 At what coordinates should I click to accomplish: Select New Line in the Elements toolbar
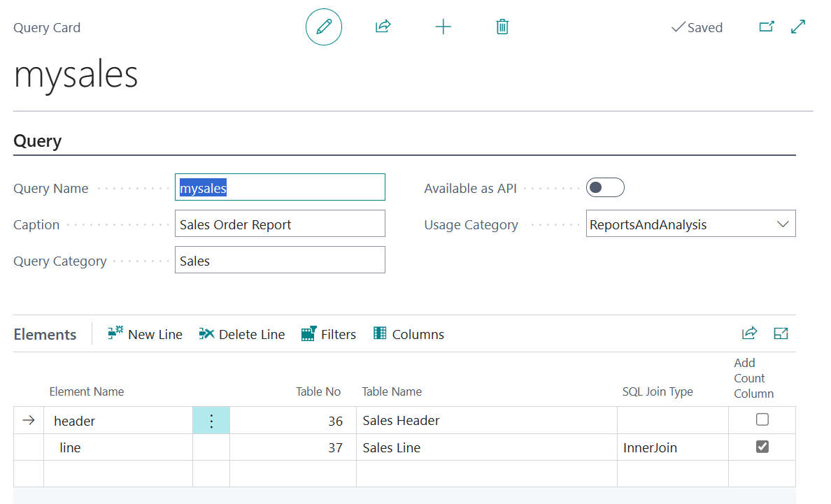145,333
